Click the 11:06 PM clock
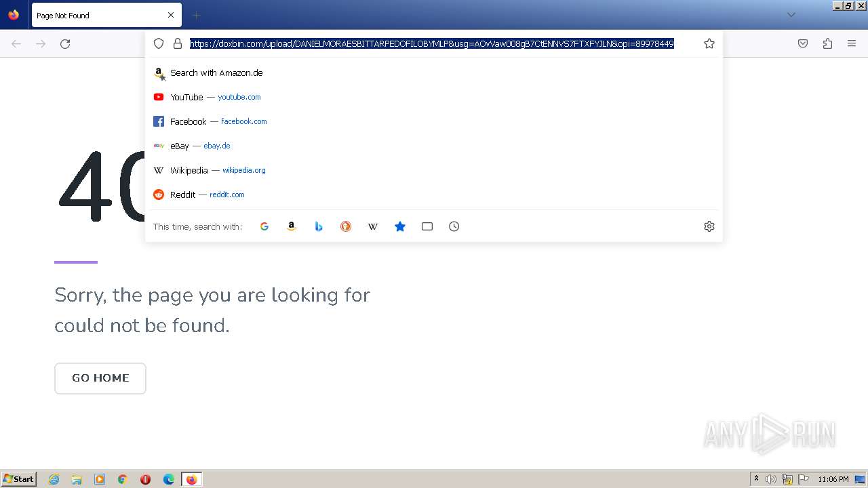The image size is (868, 488). pyautogui.click(x=833, y=479)
